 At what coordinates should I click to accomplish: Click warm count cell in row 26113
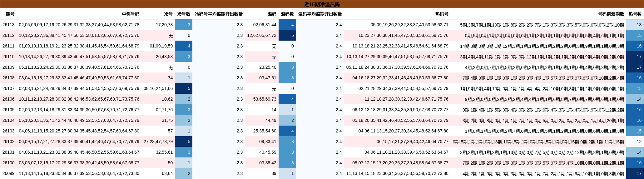click(287, 25)
